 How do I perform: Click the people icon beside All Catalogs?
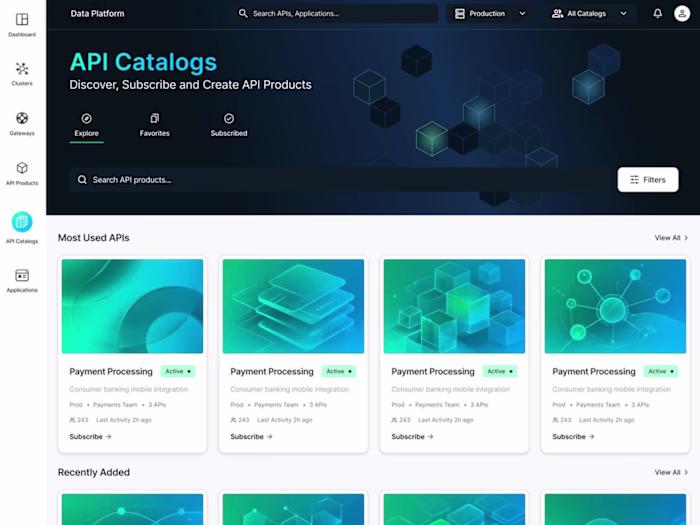(557, 13)
